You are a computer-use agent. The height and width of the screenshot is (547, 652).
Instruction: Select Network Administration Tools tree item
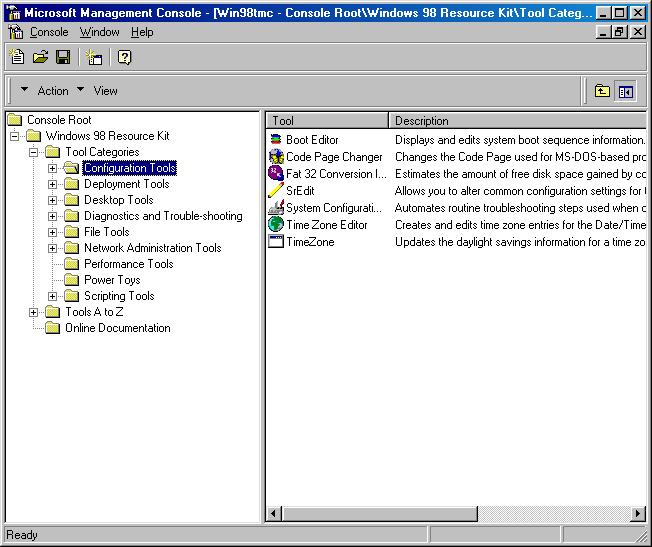[153, 248]
